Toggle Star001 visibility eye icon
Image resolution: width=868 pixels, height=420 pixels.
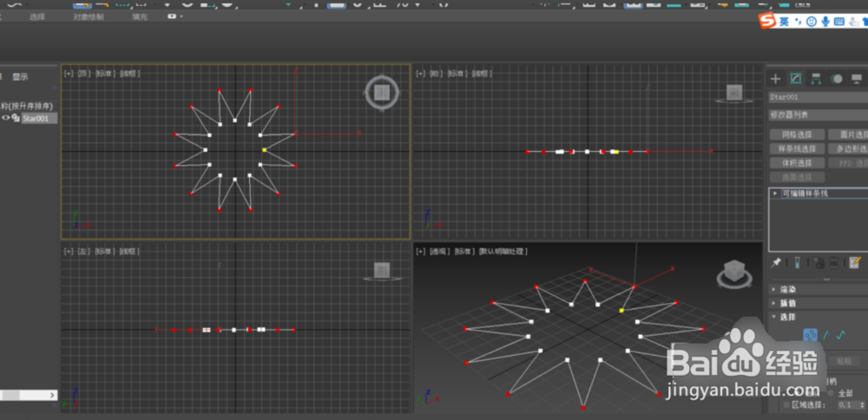click(x=6, y=118)
